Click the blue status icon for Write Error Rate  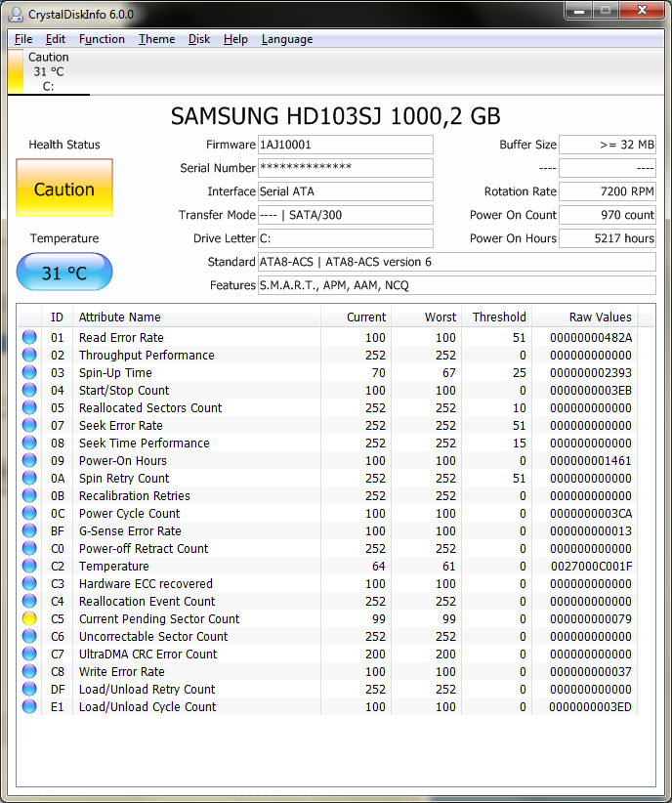pyautogui.click(x=29, y=671)
